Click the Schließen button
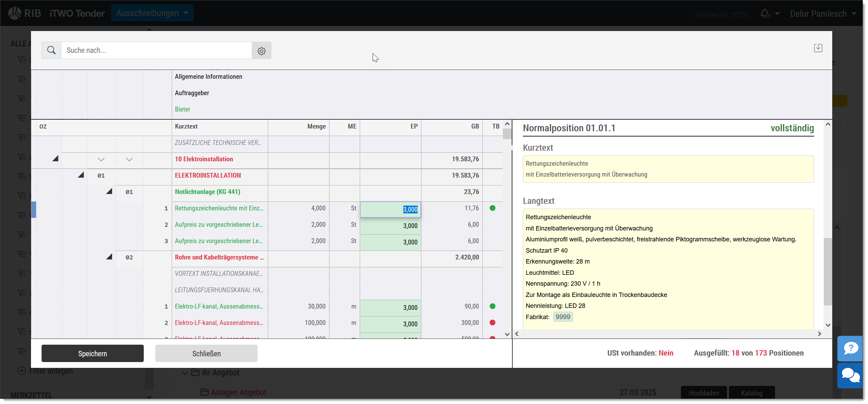 206,354
